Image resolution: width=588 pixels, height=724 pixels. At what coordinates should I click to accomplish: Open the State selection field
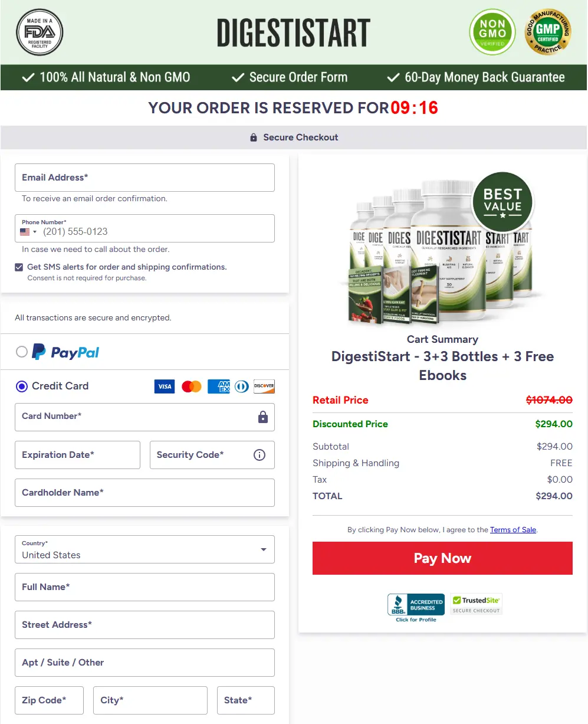tap(246, 700)
